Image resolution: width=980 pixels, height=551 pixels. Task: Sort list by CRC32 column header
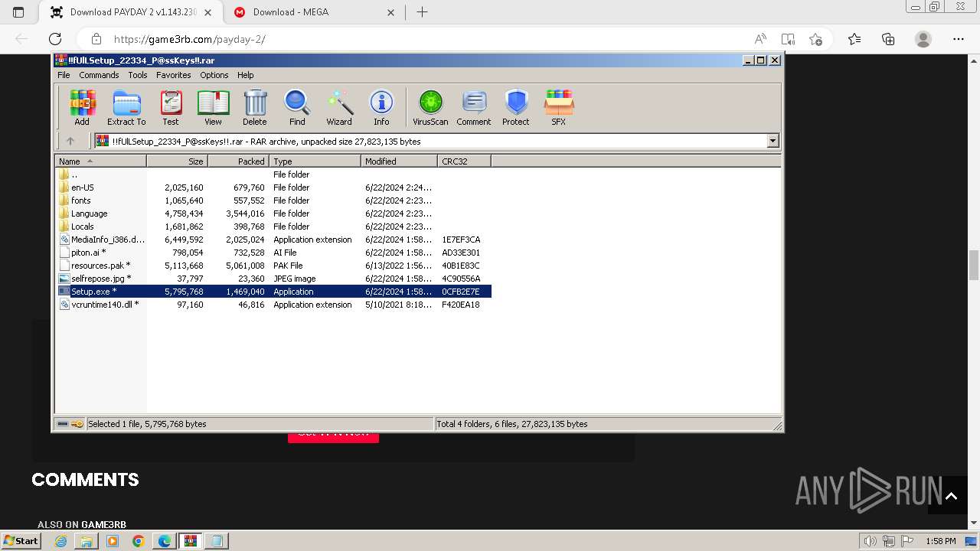(464, 161)
